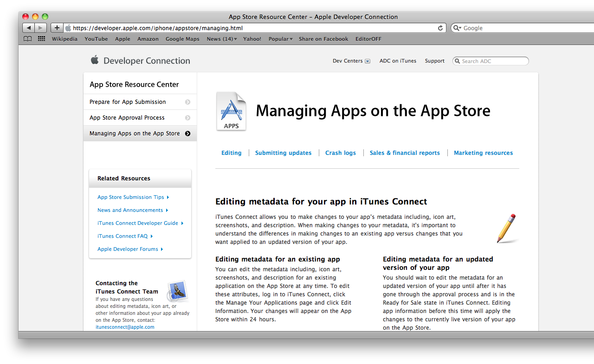
Task: Open Apple Developer Forums link
Action: tap(130, 249)
